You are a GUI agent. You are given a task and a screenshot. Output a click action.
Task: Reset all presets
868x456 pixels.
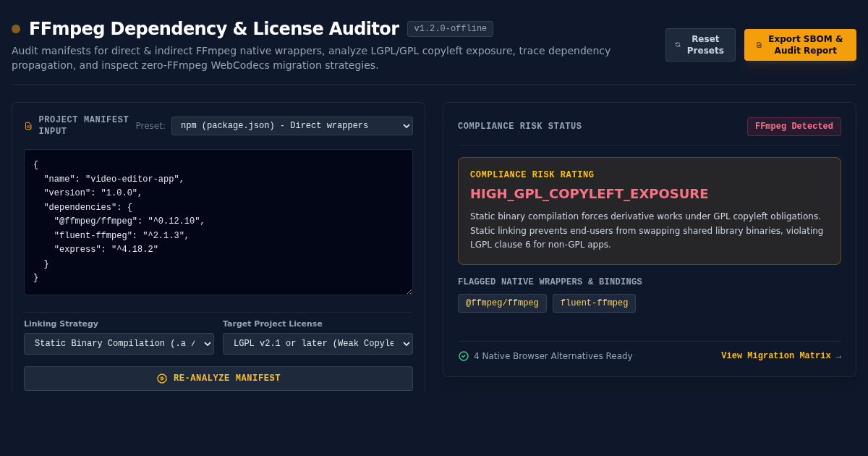pyautogui.click(x=700, y=45)
